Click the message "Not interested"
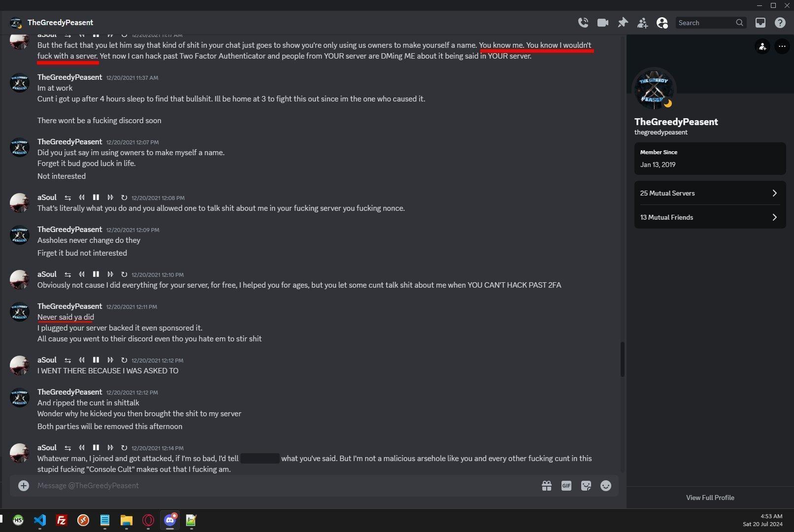 point(62,176)
